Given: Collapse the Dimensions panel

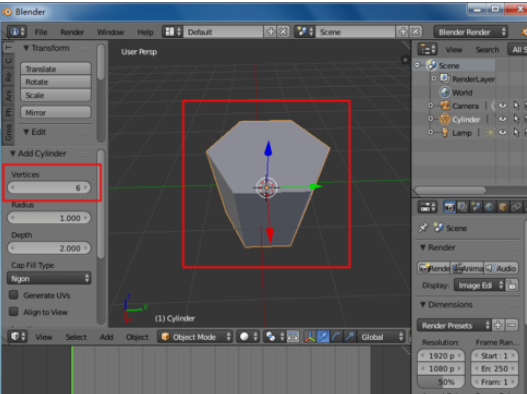Looking at the screenshot, I should coord(423,305).
